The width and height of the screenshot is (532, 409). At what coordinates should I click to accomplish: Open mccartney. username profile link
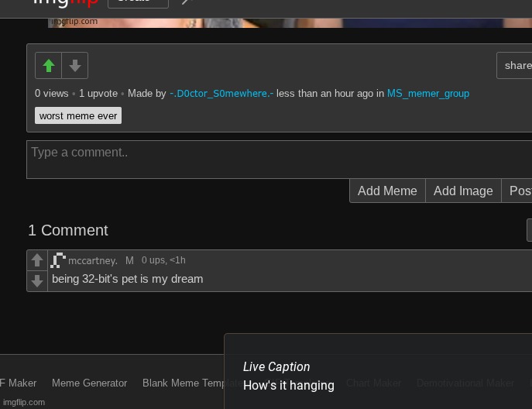pyautogui.click(x=93, y=261)
